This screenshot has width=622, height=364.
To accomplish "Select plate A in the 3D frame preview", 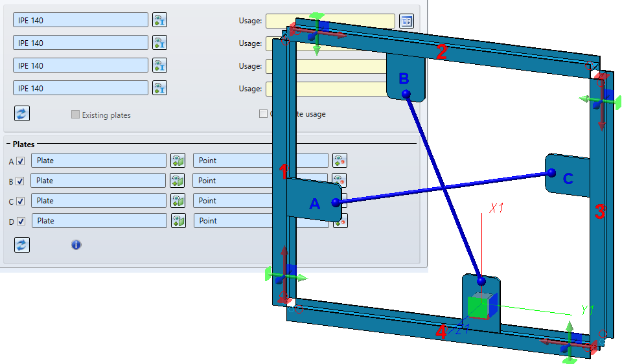I will coord(314,199).
